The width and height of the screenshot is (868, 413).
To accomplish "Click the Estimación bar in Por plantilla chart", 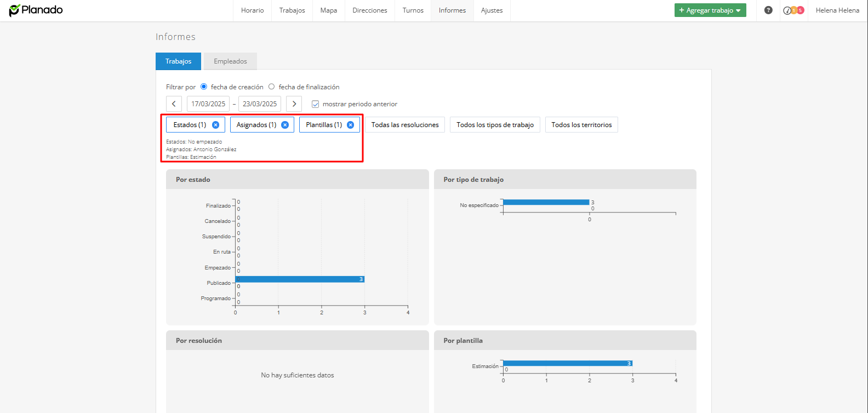I will click(x=568, y=363).
